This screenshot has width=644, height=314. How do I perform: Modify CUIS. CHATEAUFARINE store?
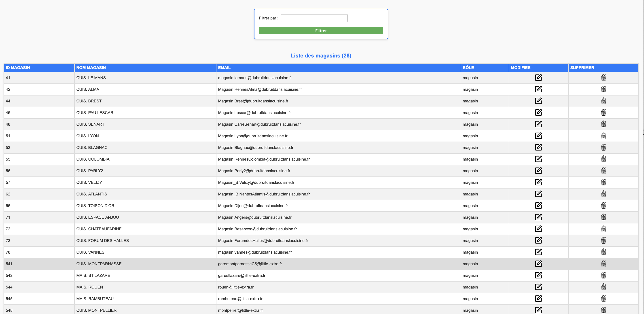(x=538, y=229)
